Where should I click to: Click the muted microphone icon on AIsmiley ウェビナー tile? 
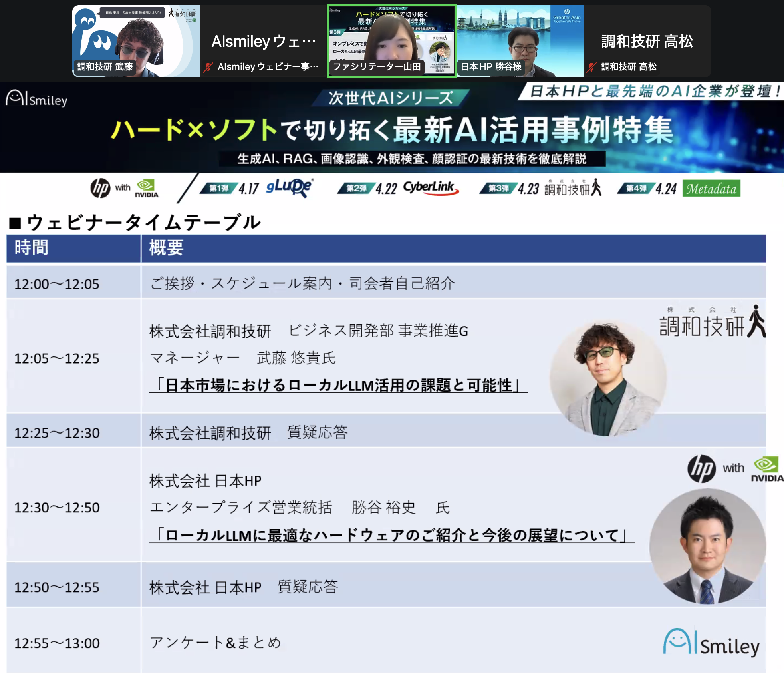coord(208,67)
